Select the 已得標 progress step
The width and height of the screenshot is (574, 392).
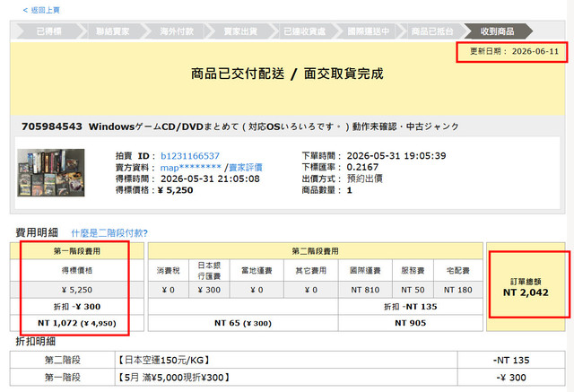pos(48,31)
